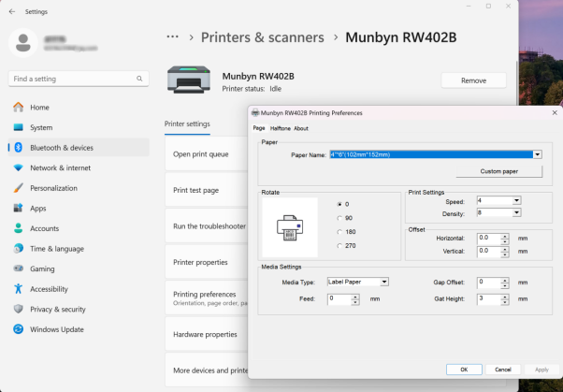Click the back arrow in Settings
Screen dimensions: 563x392
pos(12,11)
